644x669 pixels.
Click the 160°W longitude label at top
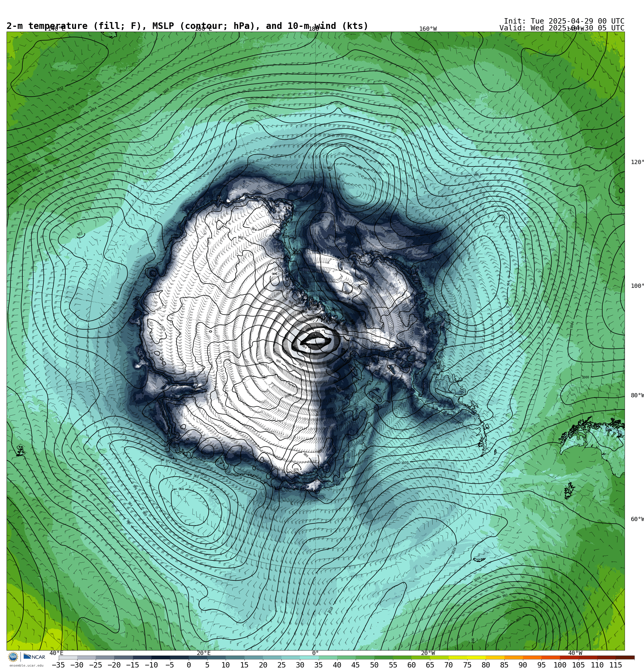point(428,29)
